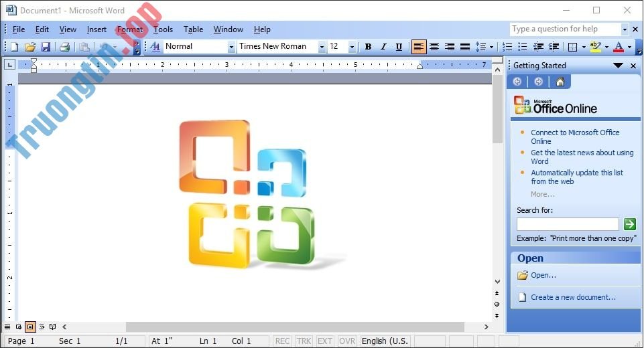Open a file via toolbar folder icon
Image resolution: width=644 pixels, height=350 pixels.
(30, 47)
